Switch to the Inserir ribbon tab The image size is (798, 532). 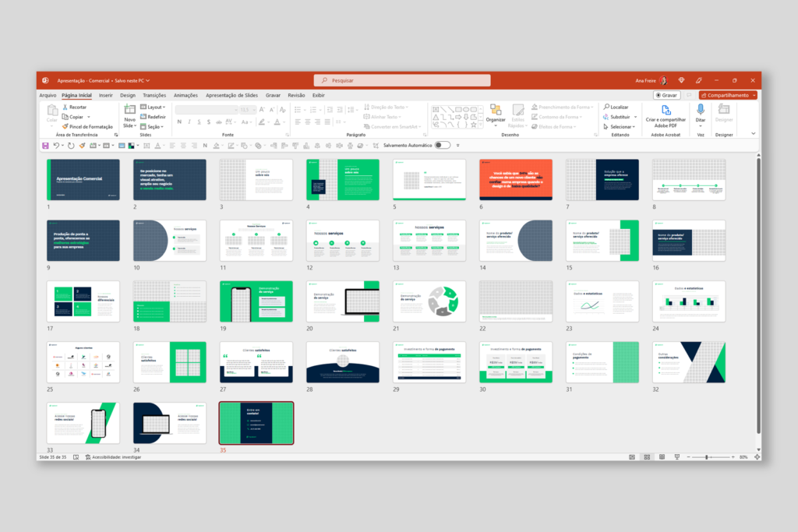pos(105,94)
